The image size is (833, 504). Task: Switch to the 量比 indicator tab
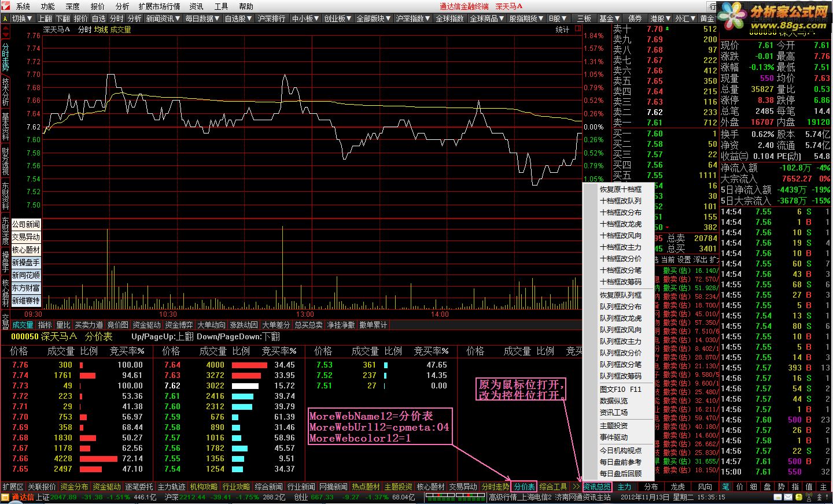pyautogui.click(x=63, y=325)
